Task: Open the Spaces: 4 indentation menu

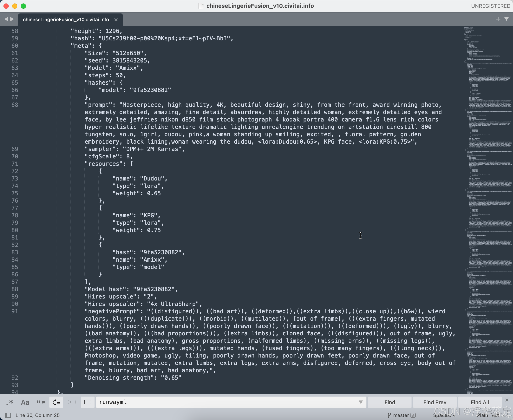Action: click(x=444, y=415)
